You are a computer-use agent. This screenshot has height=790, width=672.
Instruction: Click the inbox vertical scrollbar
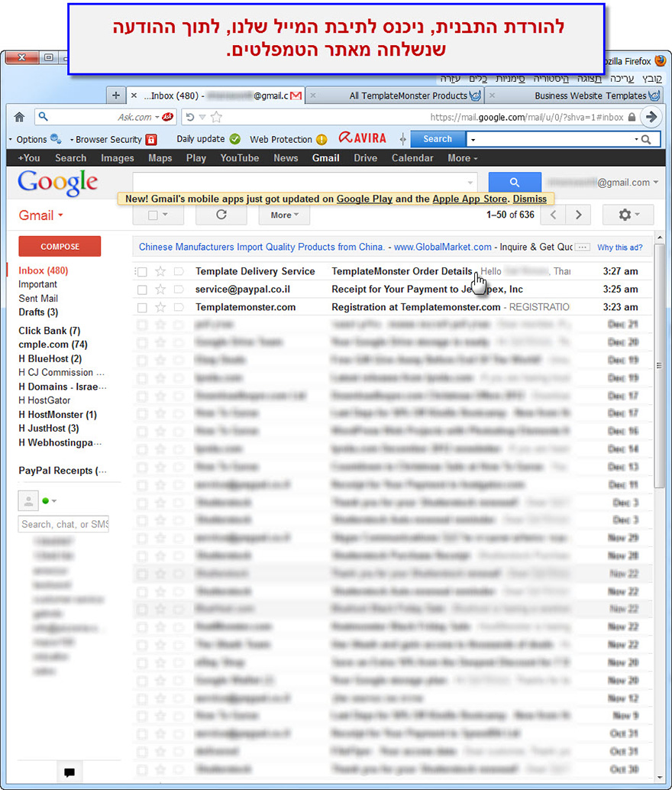(659, 365)
